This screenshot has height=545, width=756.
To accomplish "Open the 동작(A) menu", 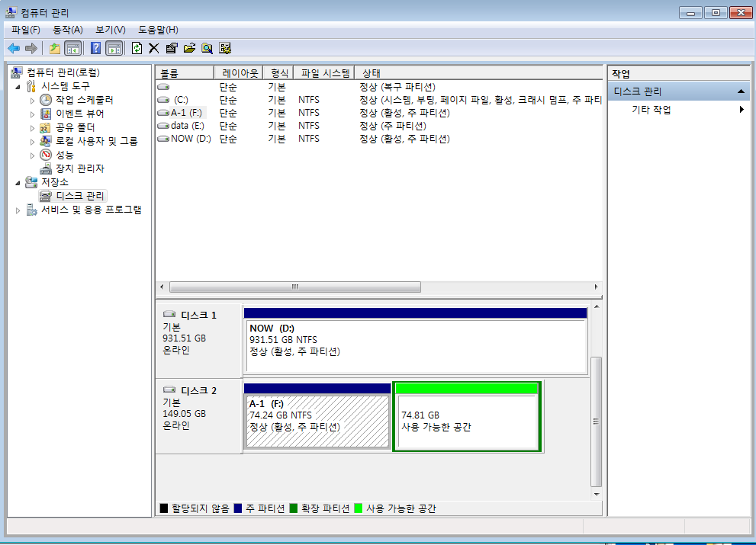I will point(67,30).
